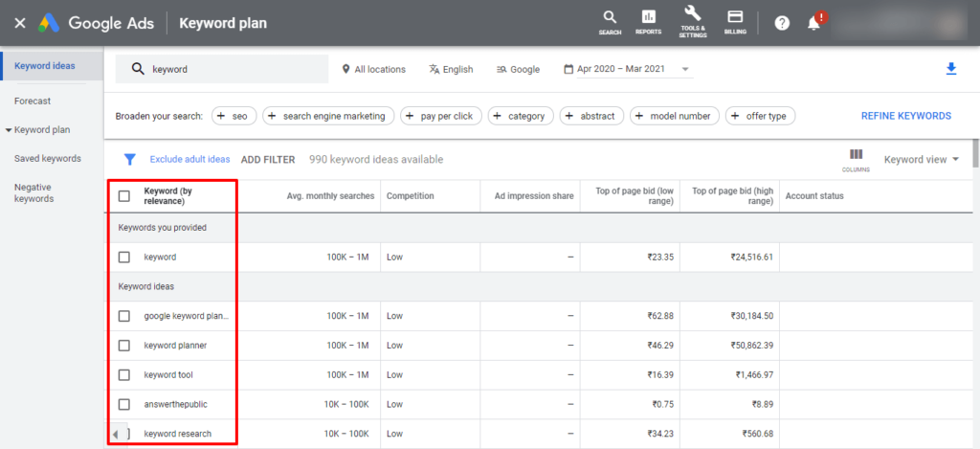Add 'pay per click' suggestion chip
Viewport: 980px width, 449px height.
click(x=441, y=116)
